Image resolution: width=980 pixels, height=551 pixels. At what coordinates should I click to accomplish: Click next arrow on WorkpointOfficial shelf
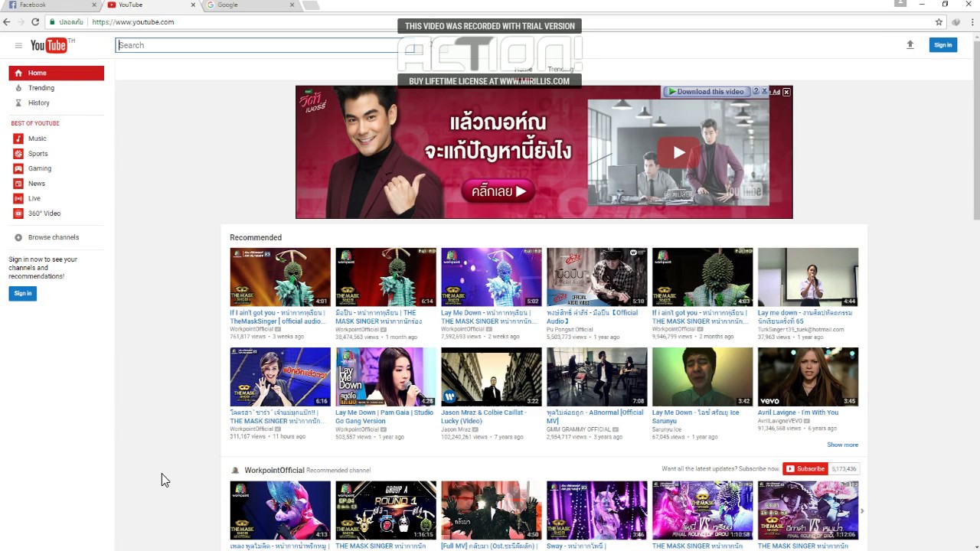861,510
